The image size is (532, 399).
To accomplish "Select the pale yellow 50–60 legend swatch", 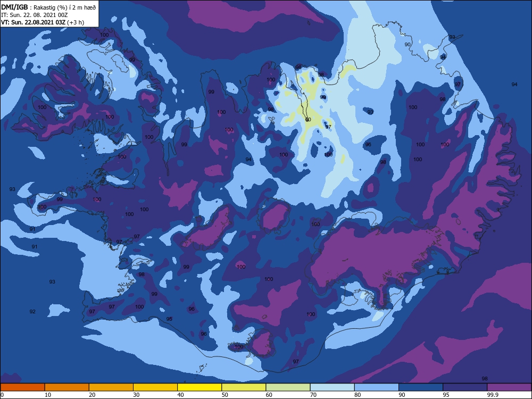I will 244,387.
